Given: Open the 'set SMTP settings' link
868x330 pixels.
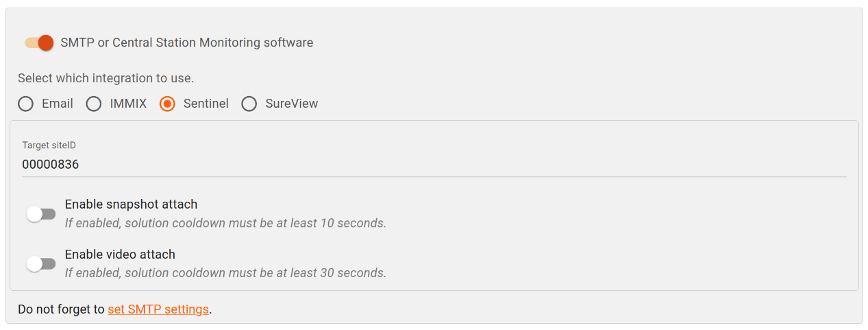Looking at the screenshot, I should [x=158, y=309].
